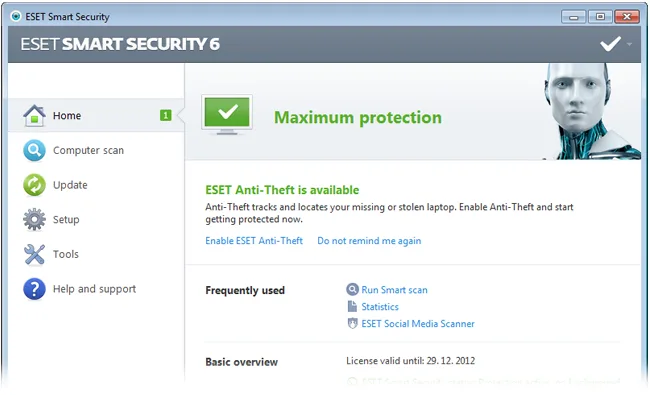Select the Update sidebar label
The image size is (650, 395).
point(70,185)
